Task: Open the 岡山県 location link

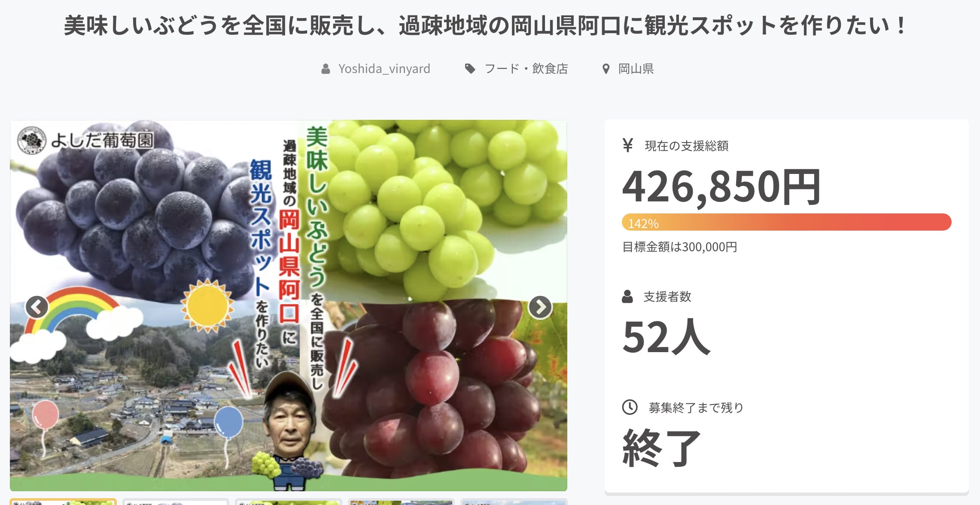Action: click(x=636, y=69)
